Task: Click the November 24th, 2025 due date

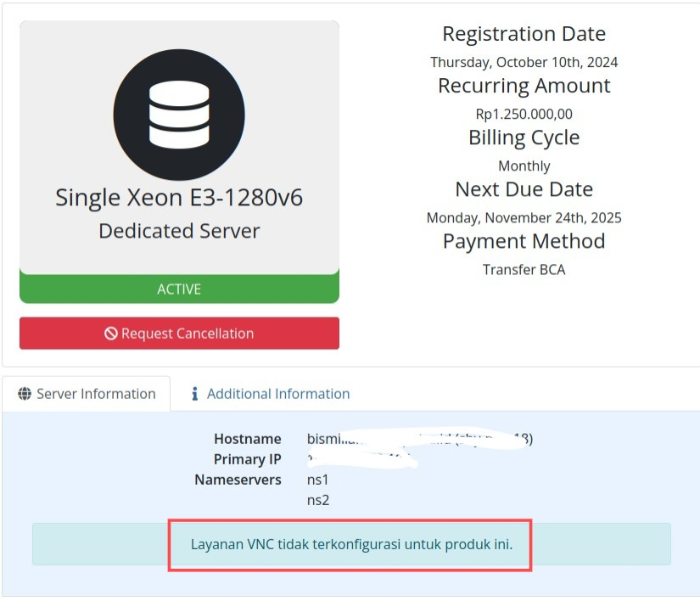Action: point(524,218)
